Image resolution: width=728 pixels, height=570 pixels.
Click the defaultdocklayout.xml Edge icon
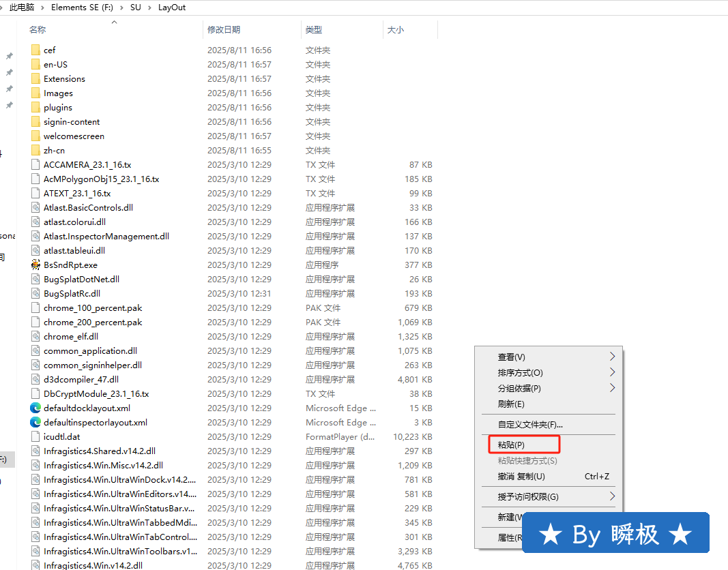(36, 408)
